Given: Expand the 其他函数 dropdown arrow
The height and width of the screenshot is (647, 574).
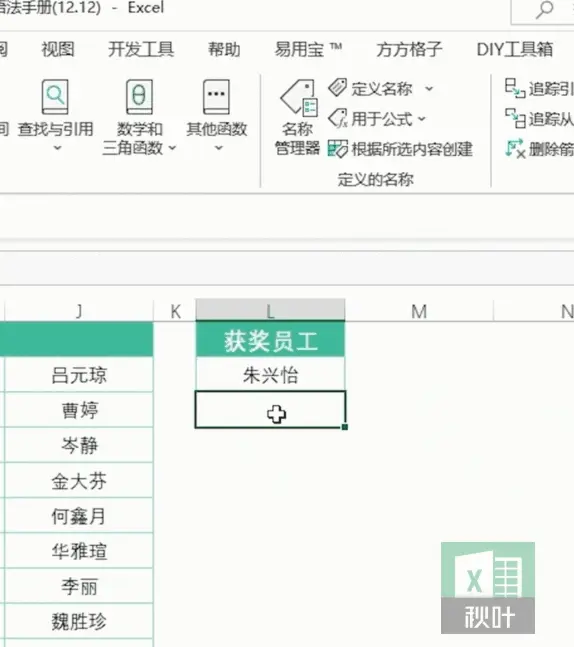Looking at the screenshot, I should tap(219, 148).
